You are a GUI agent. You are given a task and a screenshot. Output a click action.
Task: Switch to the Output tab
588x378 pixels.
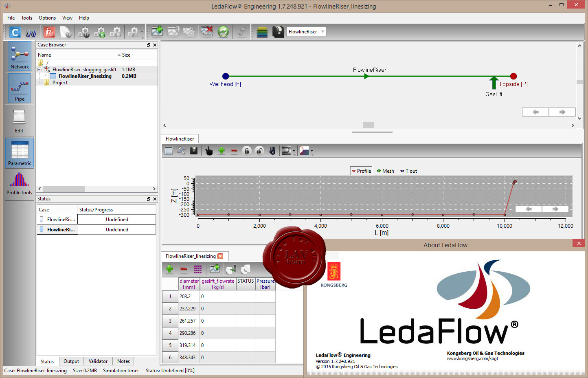coord(71,361)
